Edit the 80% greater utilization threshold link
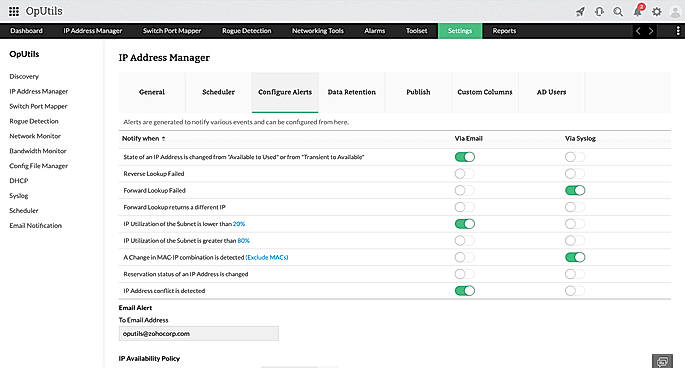 pos(244,241)
